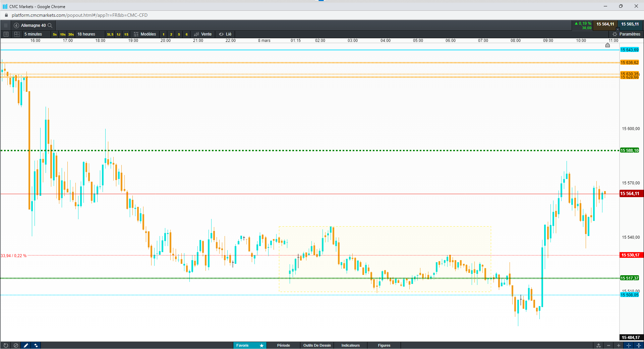
Task: Open the Période tab
Action: click(284, 345)
